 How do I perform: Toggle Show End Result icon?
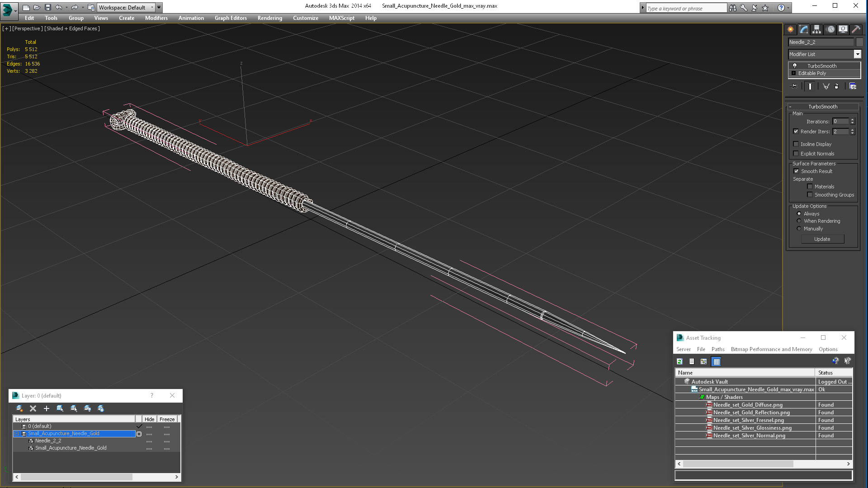click(x=810, y=86)
